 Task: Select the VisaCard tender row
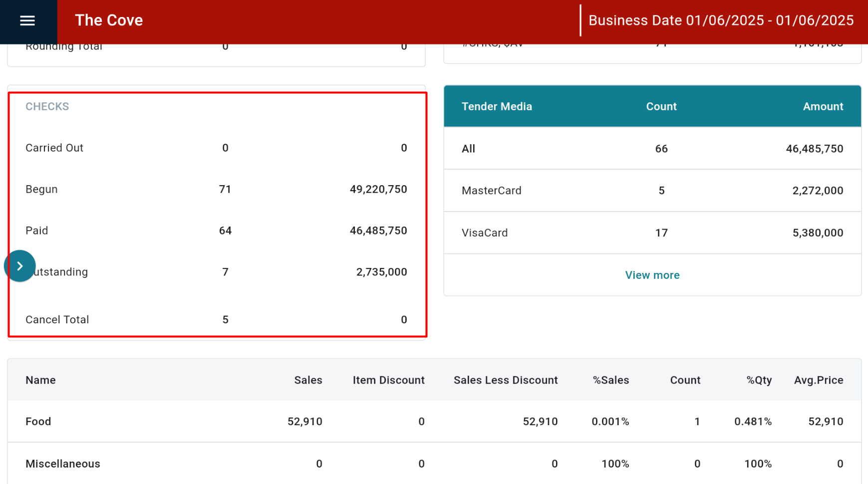tap(652, 233)
